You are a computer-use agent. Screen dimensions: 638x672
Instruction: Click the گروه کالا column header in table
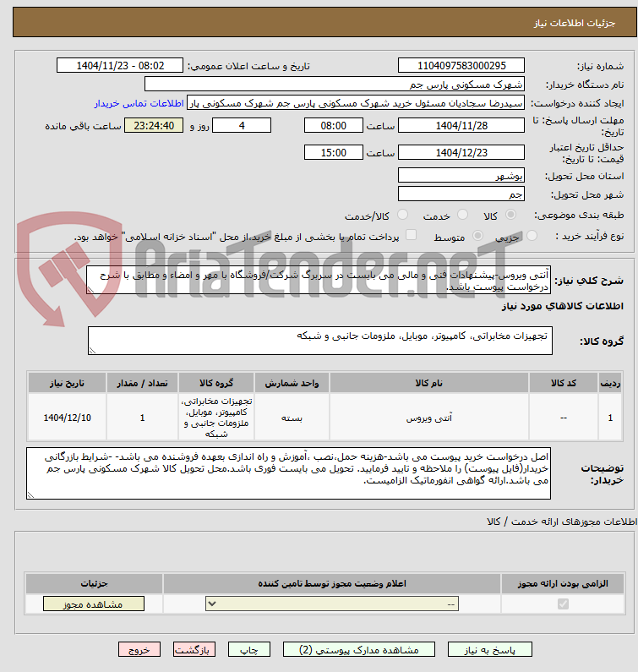coord(216,383)
